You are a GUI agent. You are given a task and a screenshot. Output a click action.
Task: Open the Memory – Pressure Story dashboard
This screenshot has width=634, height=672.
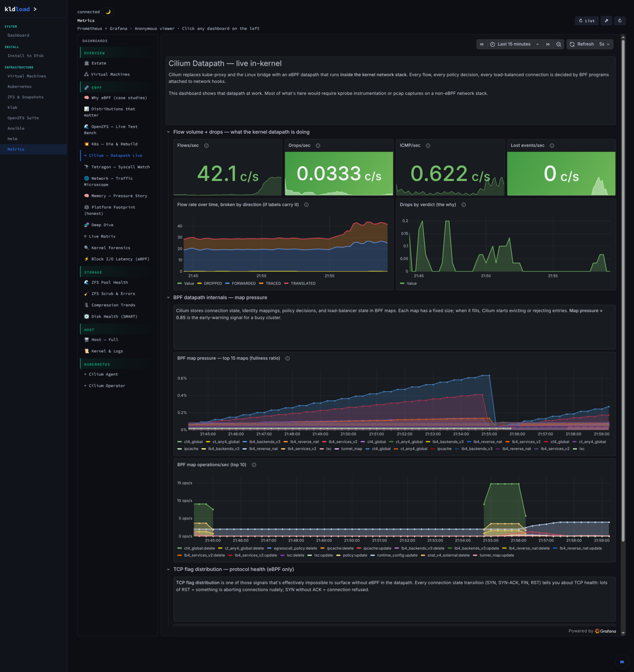click(117, 196)
